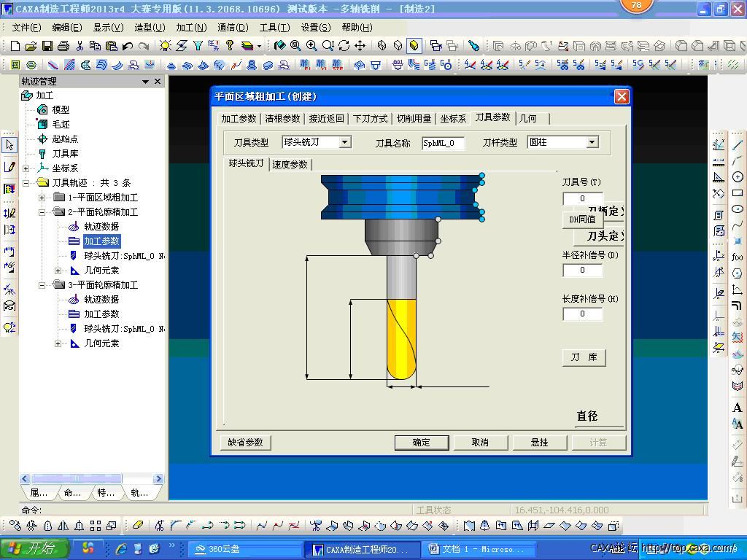Click the Copy icon

(96, 46)
